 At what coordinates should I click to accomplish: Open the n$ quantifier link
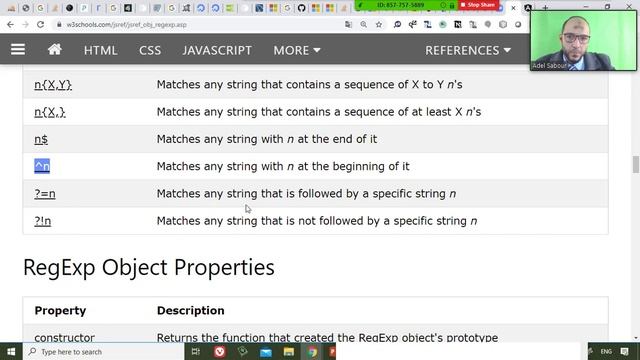tap(41, 139)
